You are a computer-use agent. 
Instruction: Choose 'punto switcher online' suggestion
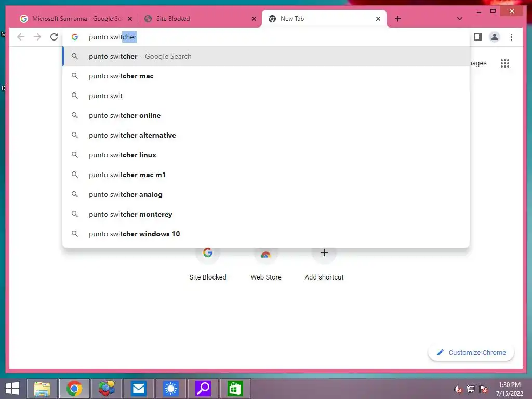click(x=267, y=115)
